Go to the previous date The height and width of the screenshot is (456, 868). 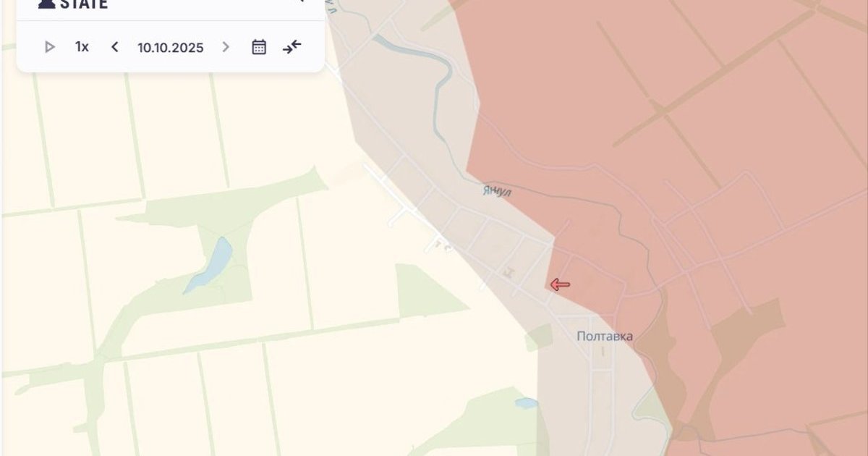point(114,47)
